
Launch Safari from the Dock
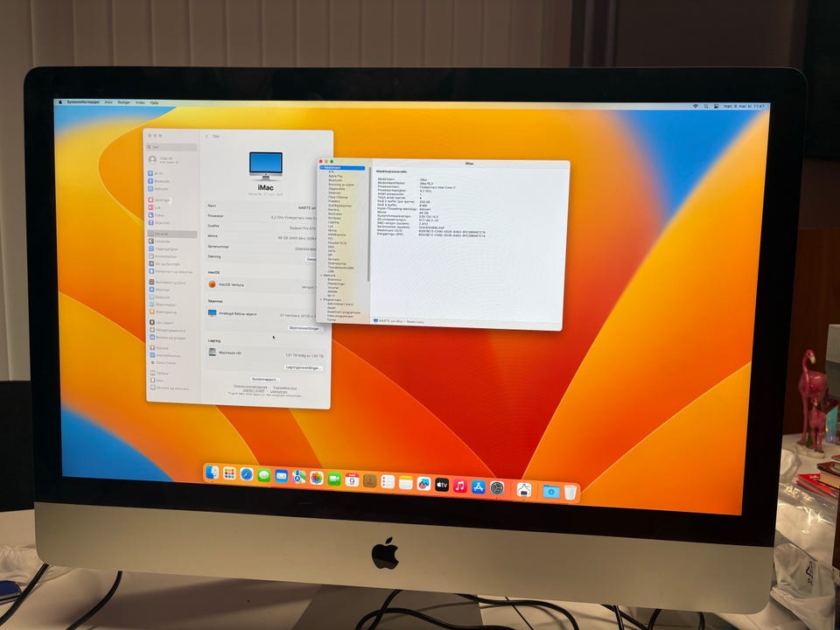coord(247,474)
